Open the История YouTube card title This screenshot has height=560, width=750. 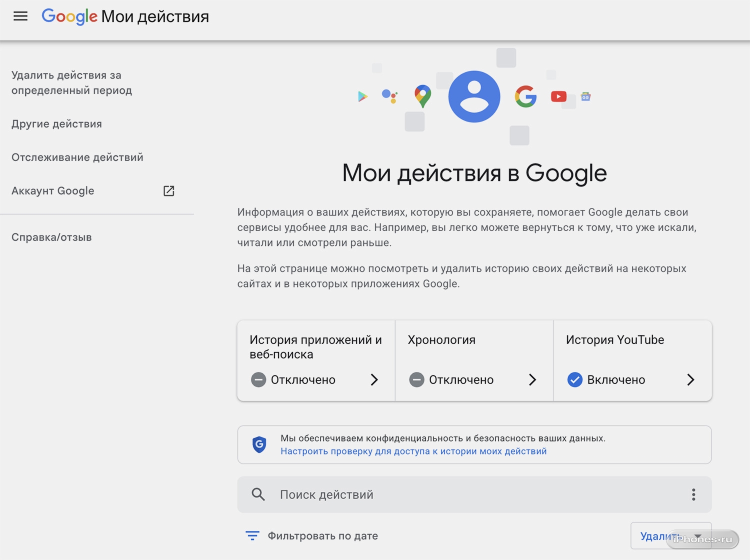[615, 340]
